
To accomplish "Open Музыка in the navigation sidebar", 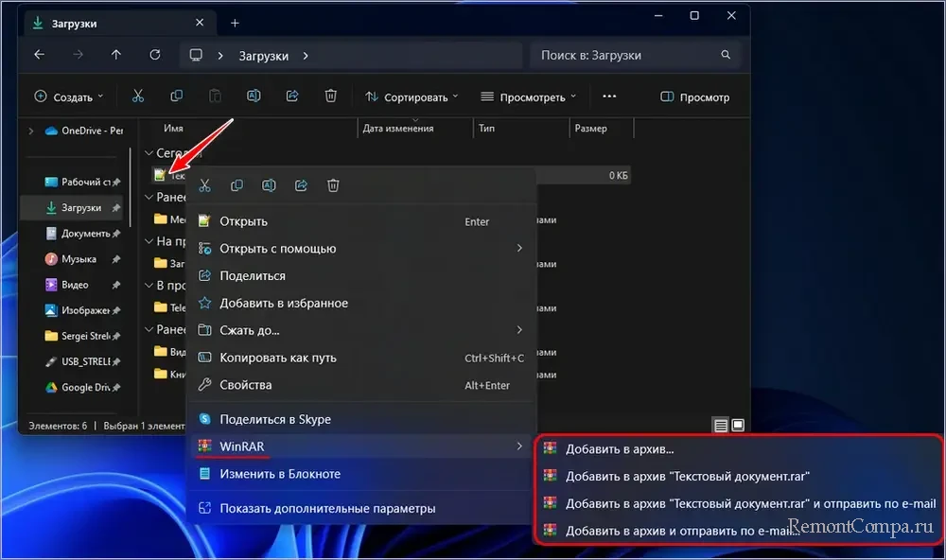I will click(79, 259).
